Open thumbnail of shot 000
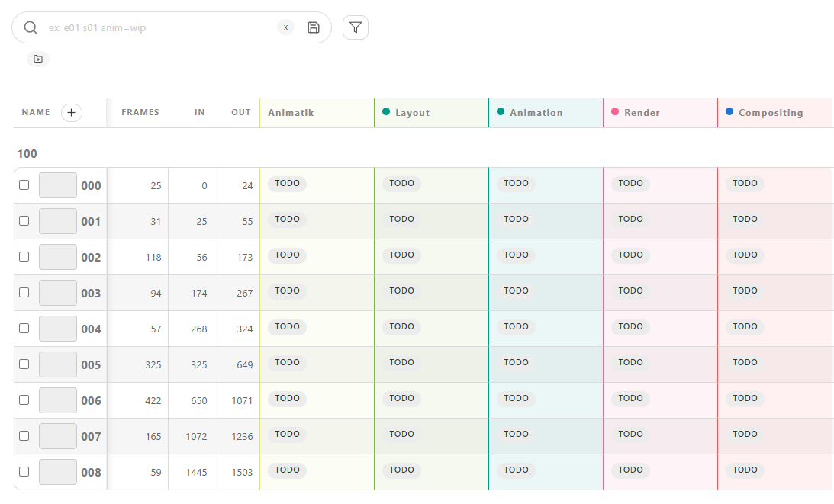 pyautogui.click(x=58, y=185)
